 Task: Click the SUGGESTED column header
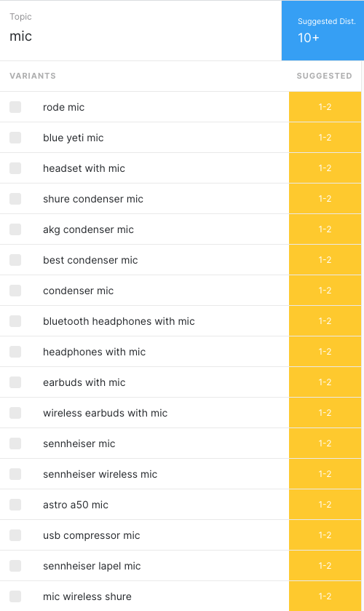tap(324, 76)
